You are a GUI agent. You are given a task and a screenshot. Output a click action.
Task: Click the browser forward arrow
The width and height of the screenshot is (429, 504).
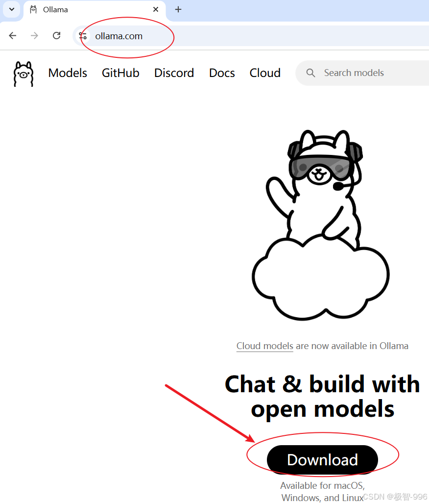tap(34, 36)
